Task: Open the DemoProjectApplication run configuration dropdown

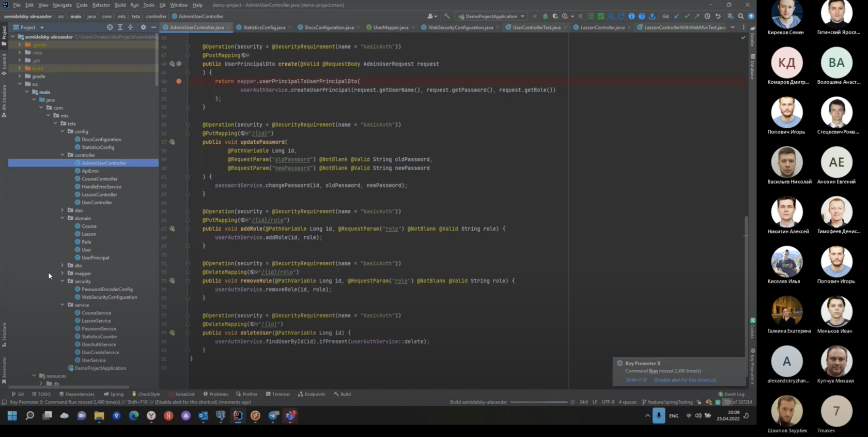Action: 491,17
